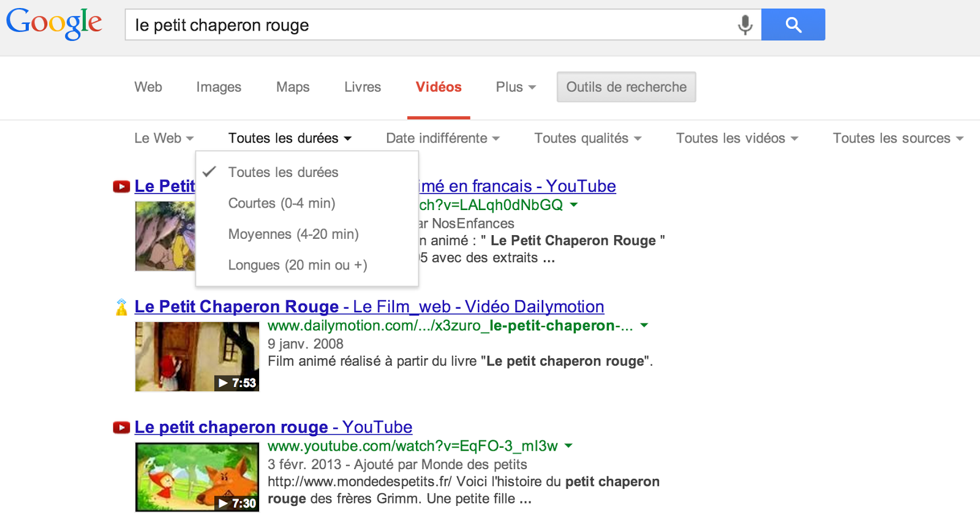This screenshot has height=531, width=980.
Task: Click the Google logo
Action: click(x=54, y=23)
